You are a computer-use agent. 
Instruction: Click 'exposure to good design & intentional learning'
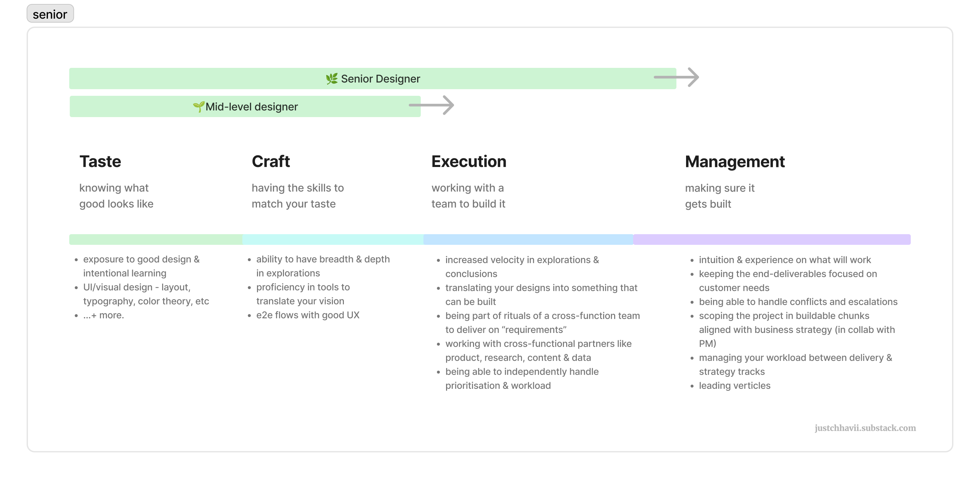141,266
